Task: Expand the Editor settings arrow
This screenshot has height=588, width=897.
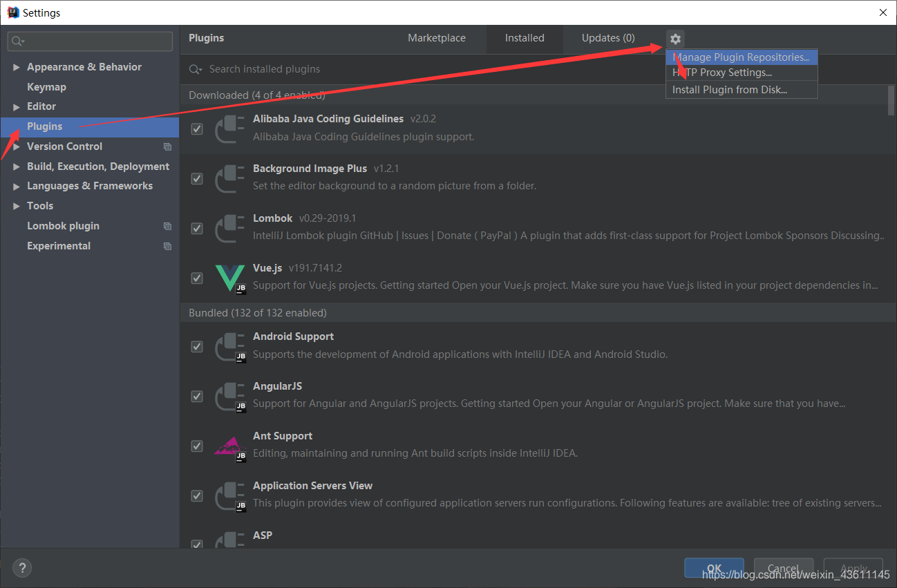Action: click(x=17, y=106)
